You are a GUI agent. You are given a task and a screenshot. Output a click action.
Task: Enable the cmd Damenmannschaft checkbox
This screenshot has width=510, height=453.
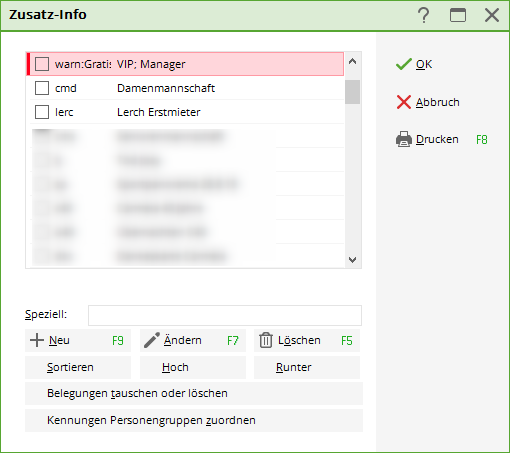42,88
